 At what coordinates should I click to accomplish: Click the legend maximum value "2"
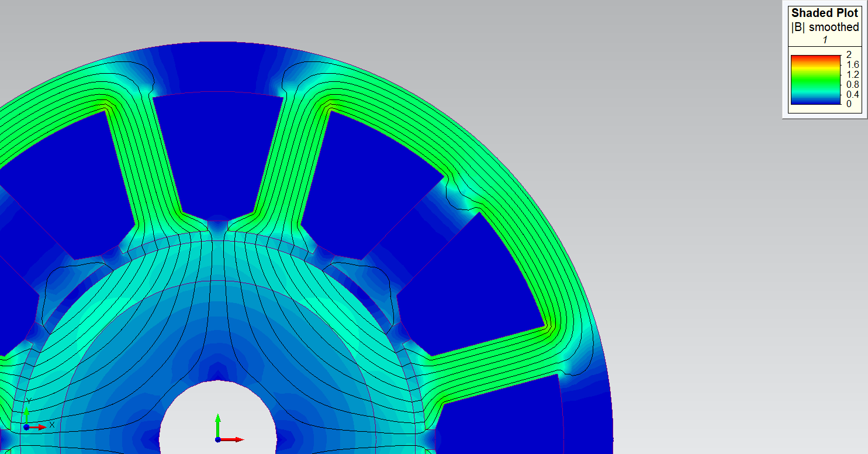point(849,54)
